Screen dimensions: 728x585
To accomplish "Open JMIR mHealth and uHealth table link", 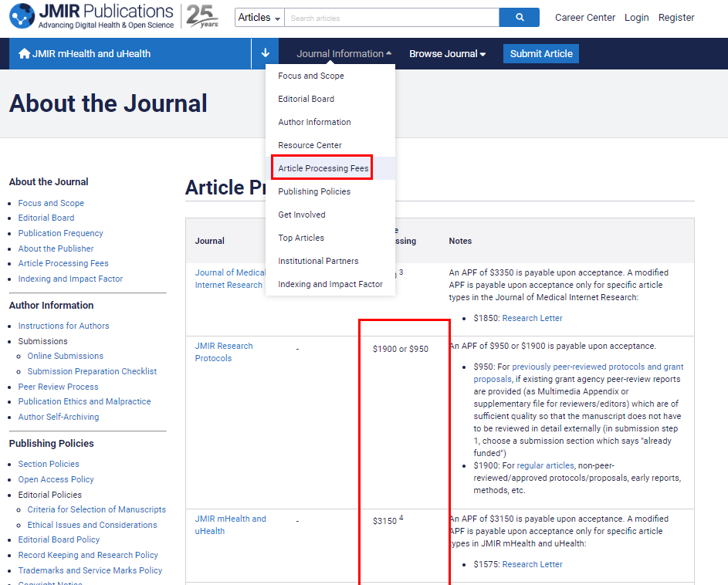I will 230,525.
